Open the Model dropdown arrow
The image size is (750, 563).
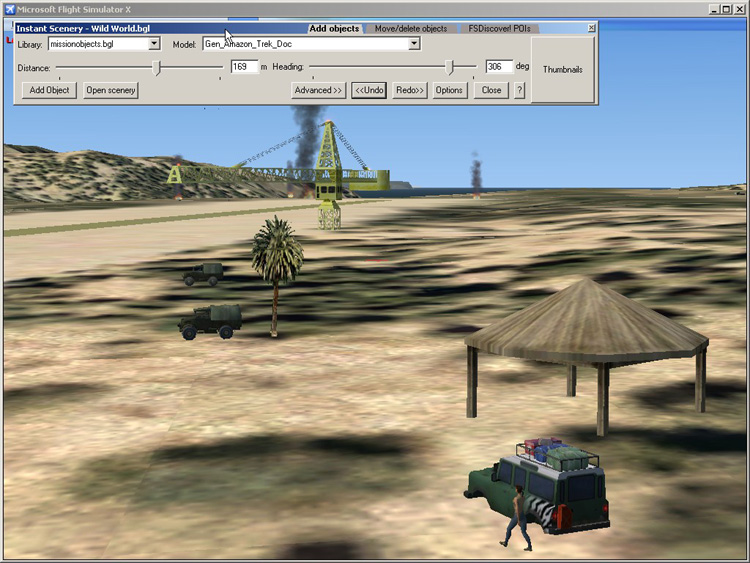[x=414, y=44]
